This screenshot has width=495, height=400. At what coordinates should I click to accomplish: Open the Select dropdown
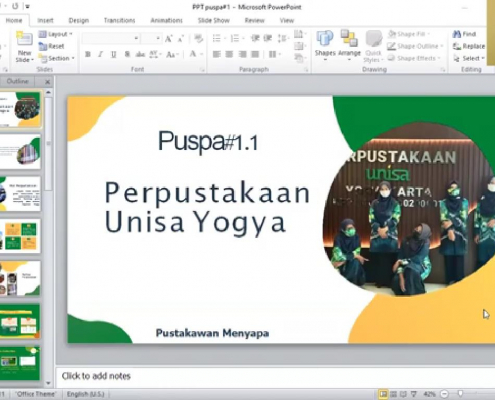click(x=469, y=58)
